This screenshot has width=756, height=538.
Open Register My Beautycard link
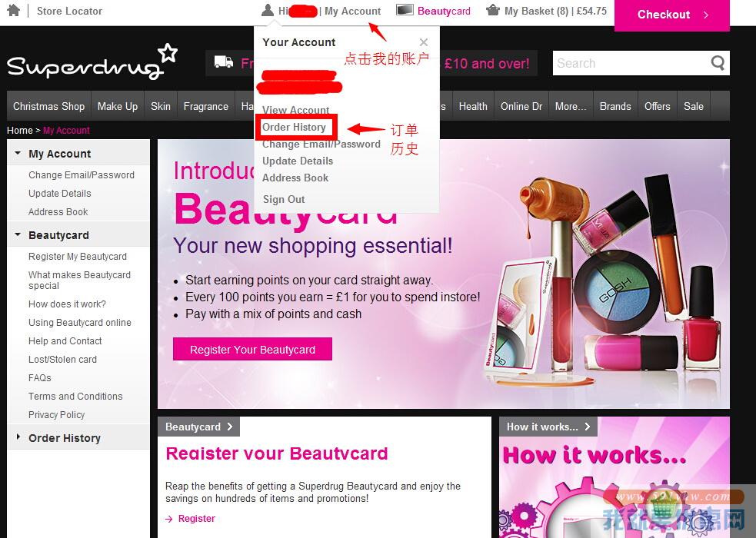pyautogui.click(x=78, y=256)
